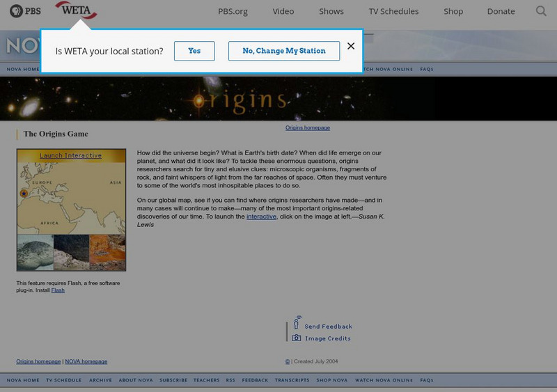Viewport: 557px width, 392px height.
Task: Click NOVA Home in footer bar
Action: (23, 380)
